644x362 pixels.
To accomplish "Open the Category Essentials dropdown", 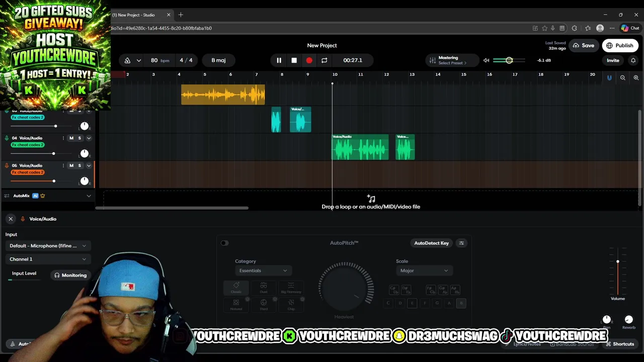I will [263, 270].
